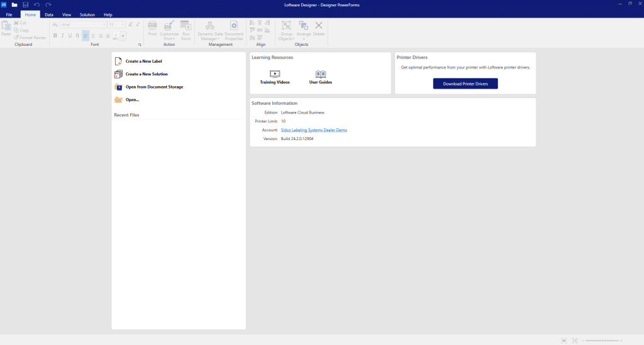The width and height of the screenshot is (644, 345).
Task: Open the File menu tab
Action: pos(9,15)
